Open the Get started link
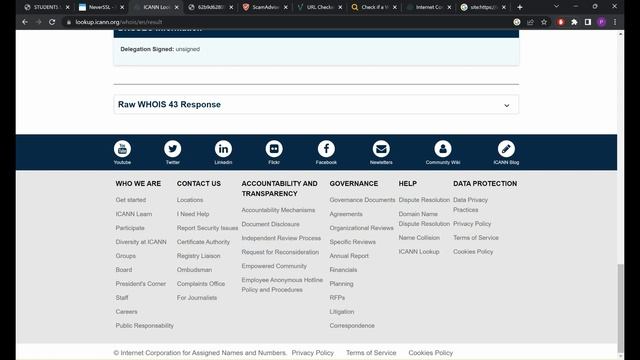640x360 pixels. click(x=131, y=200)
